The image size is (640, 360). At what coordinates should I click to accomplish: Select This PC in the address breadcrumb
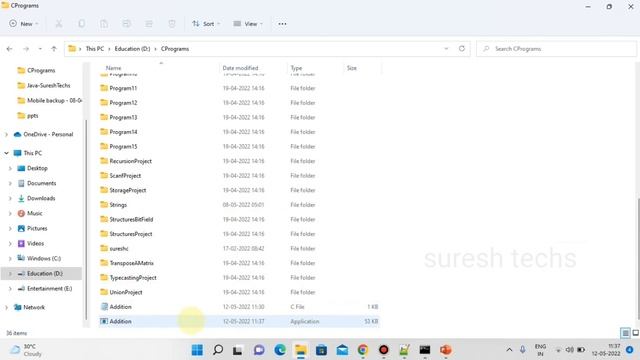[x=95, y=49]
